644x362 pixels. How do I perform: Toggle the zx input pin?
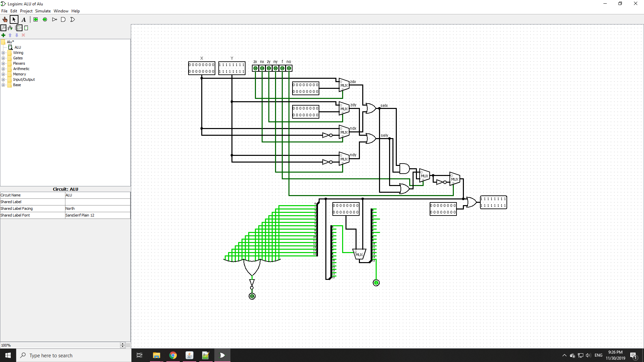tap(256, 68)
